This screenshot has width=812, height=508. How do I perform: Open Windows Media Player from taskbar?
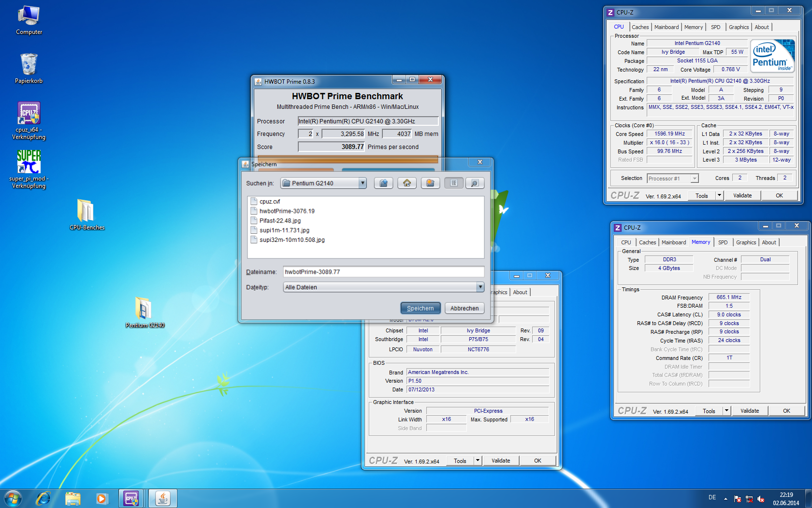tap(101, 498)
